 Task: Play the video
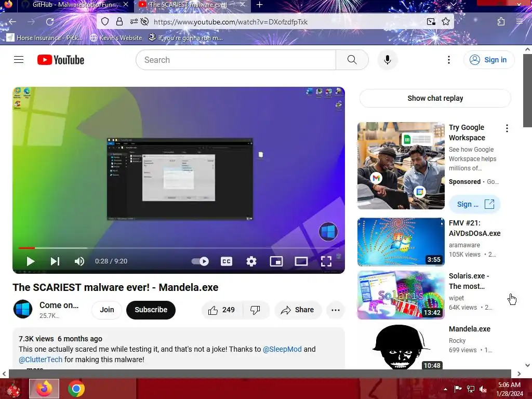[x=31, y=261]
